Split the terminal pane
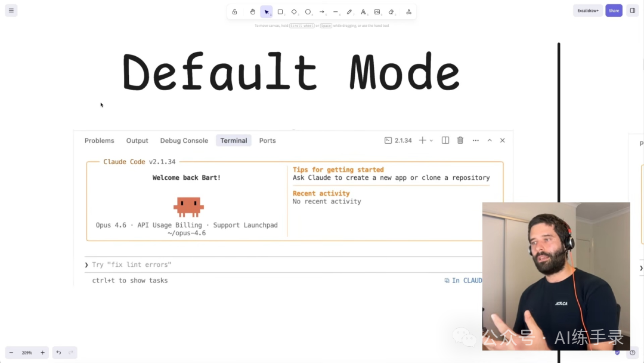644x363 pixels. [445, 140]
